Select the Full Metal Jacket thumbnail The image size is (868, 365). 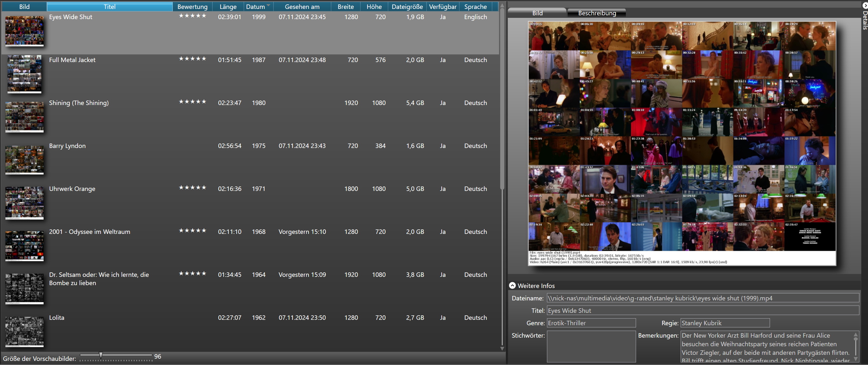[24, 74]
